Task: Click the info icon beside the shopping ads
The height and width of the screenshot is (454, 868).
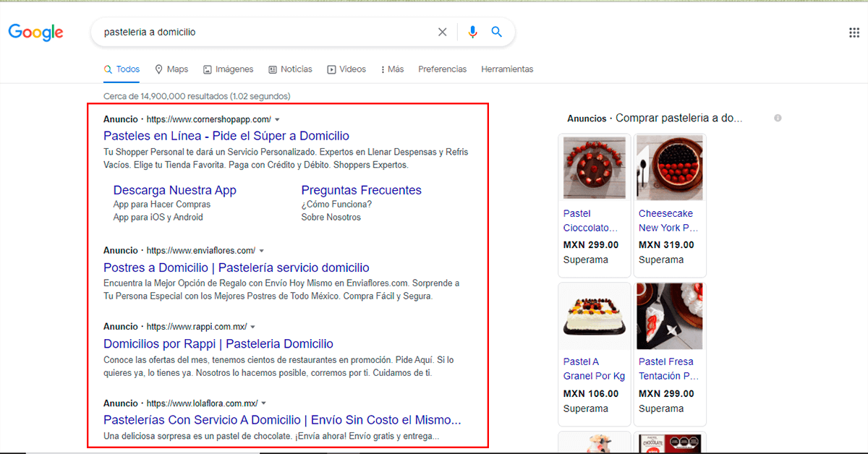Action: 778,118
